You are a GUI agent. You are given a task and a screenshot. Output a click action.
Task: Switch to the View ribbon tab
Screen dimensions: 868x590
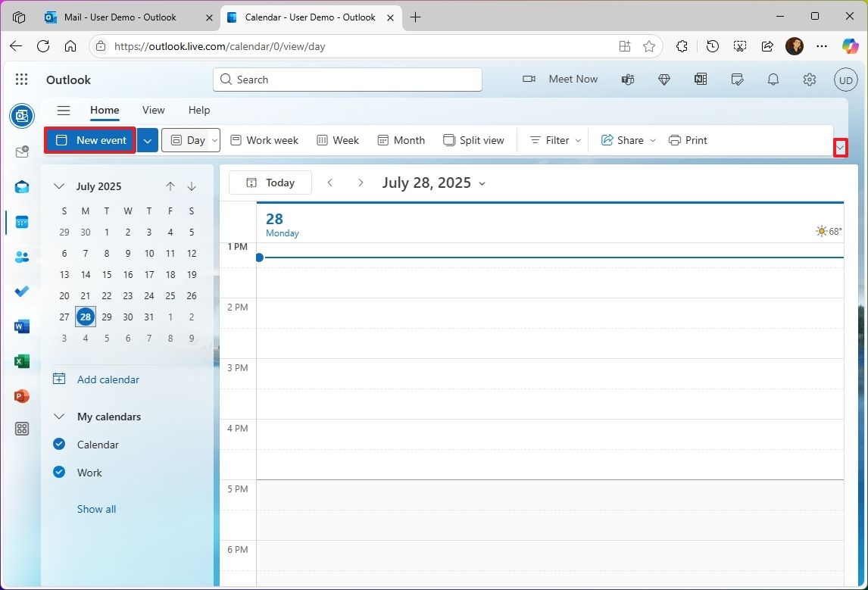click(153, 110)
